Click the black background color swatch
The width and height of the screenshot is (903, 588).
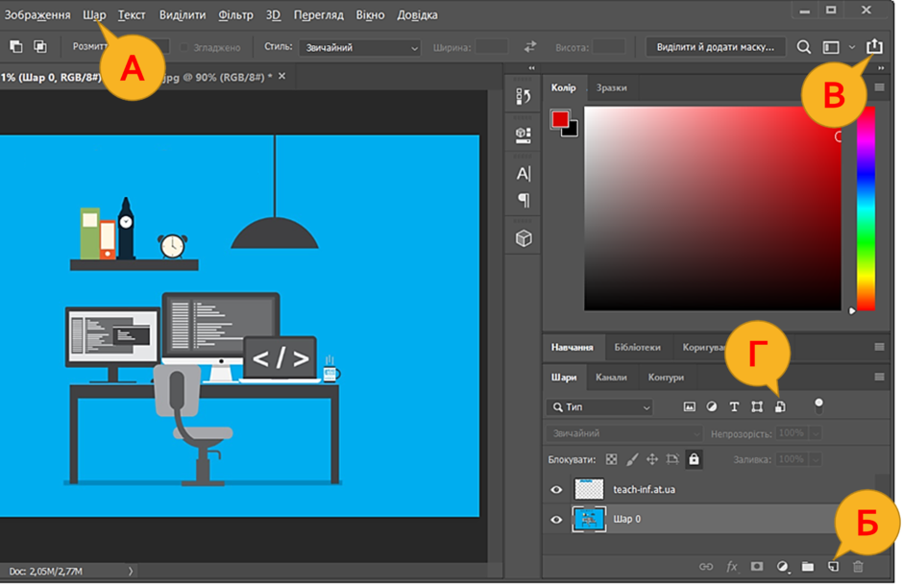(573, 132)
